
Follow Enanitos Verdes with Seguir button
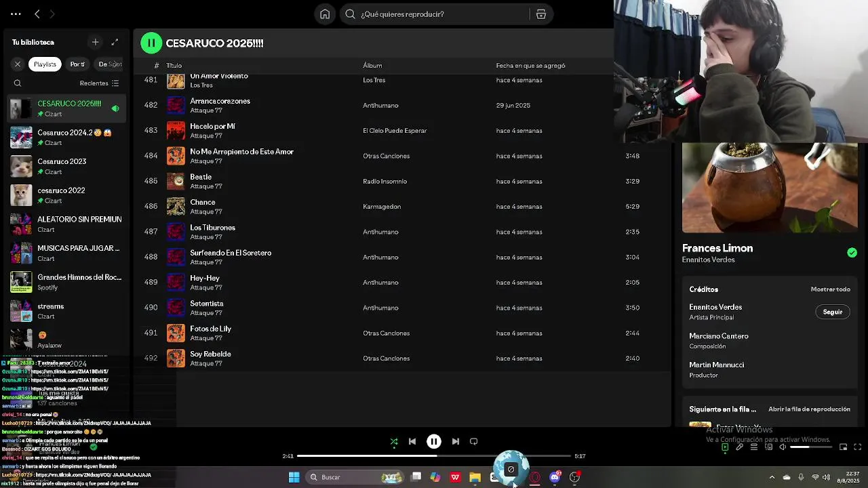[832, 312]
